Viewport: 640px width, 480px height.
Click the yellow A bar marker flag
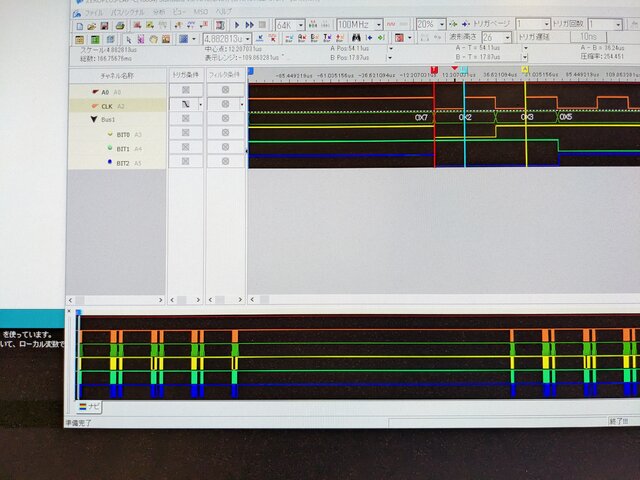tap(525, 69)
